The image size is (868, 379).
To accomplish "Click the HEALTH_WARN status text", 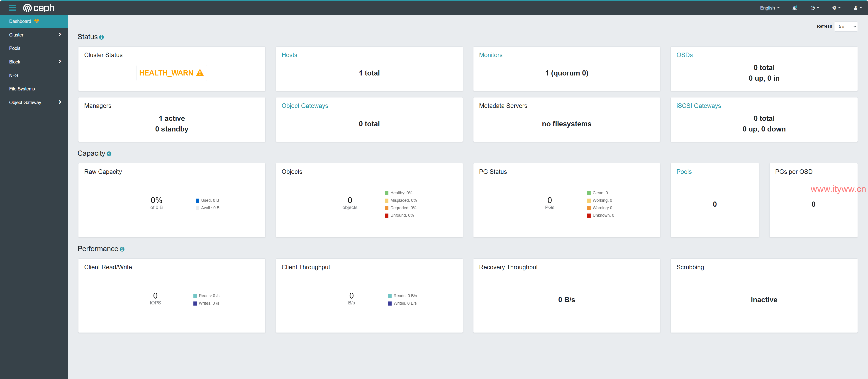I will coord(166,73).
